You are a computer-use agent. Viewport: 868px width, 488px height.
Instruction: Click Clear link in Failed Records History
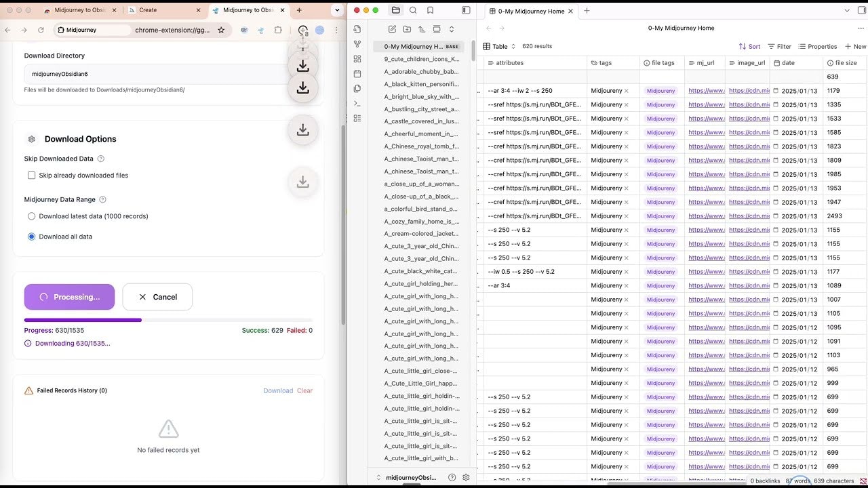pos(304,390)
